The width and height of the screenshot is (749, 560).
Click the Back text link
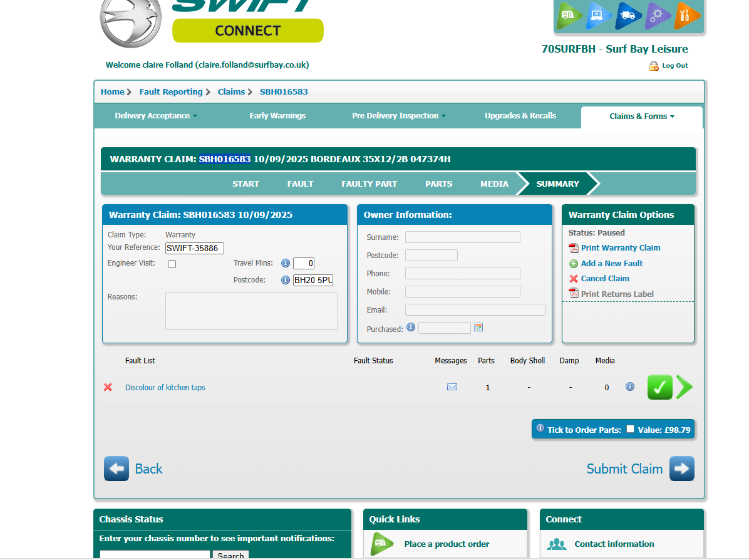coord(148,469)
